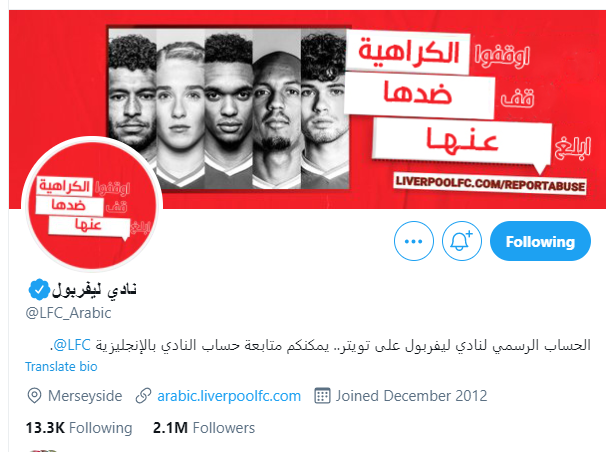Click the @LFC mention in bio

[x=72, y=345]
